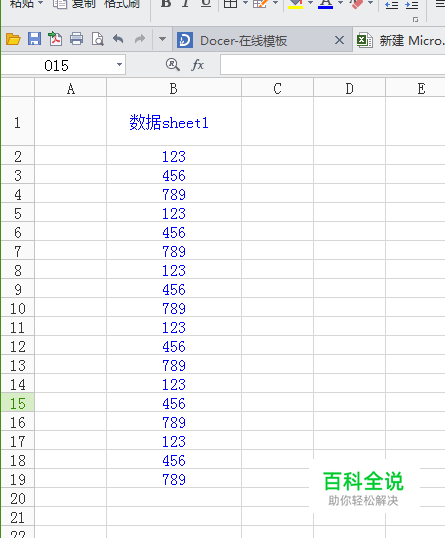
Task: Click cell B9 containing 456
Action: coord(174,289)
